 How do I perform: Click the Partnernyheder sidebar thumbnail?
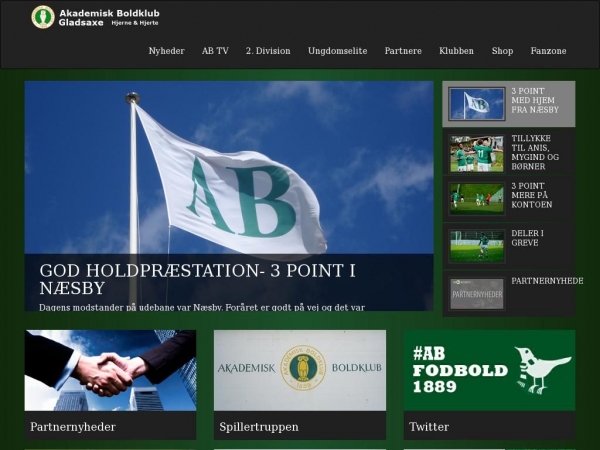[x=476, y=293]
